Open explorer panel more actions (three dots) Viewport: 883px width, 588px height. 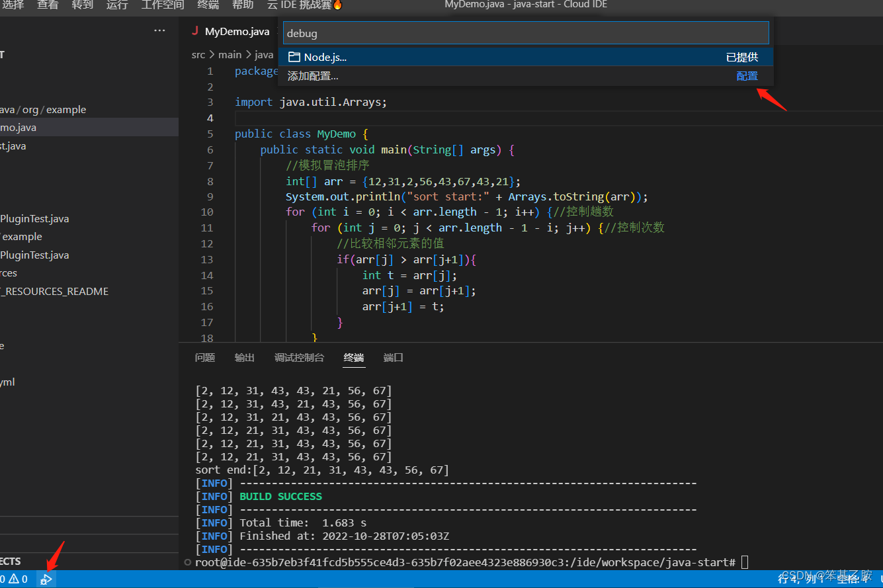point(159,30)
